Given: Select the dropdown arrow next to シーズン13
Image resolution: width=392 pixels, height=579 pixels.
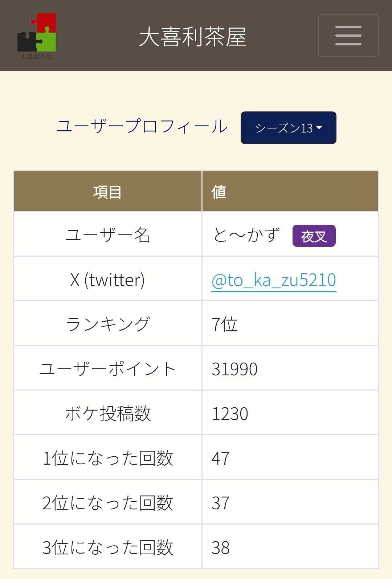Looking at the screenshot, I should click(319, 128).
